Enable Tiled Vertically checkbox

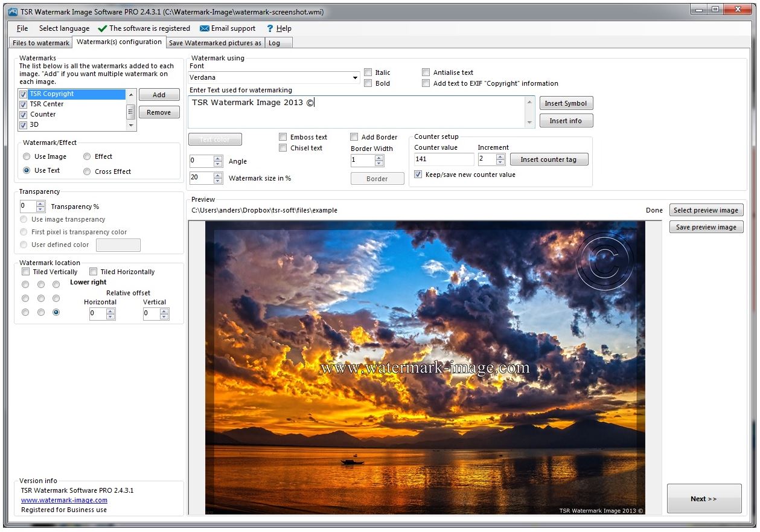click(x=26, y=272)
